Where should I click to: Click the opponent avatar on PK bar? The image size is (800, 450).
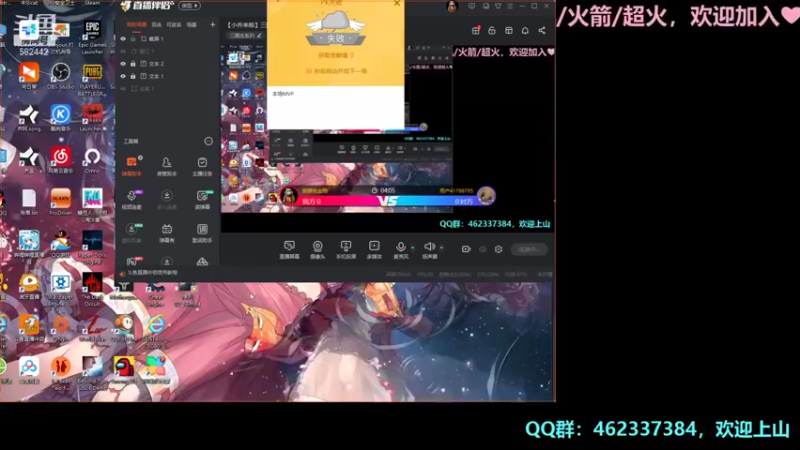[486, 195]
